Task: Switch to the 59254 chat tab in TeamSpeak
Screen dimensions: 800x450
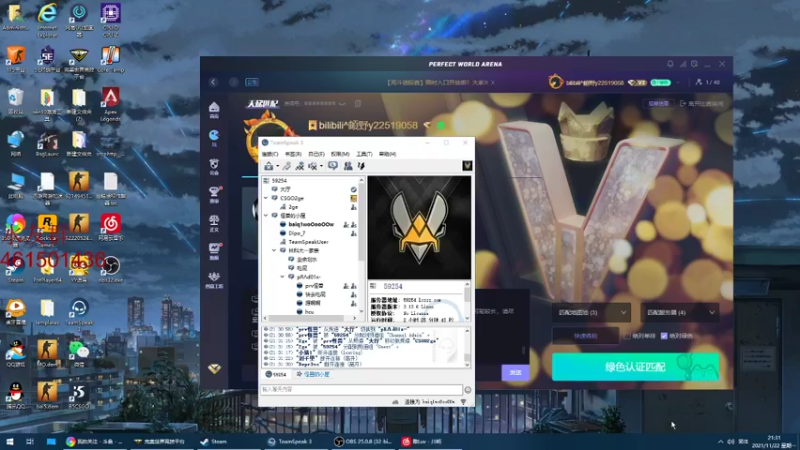Action: tap(276, 374)
